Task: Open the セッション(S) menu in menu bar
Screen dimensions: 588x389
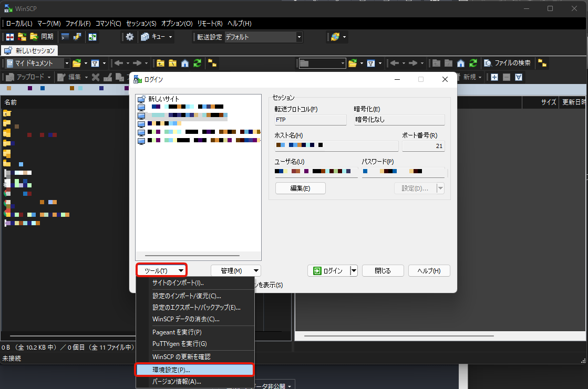Action: coord(141,24)
